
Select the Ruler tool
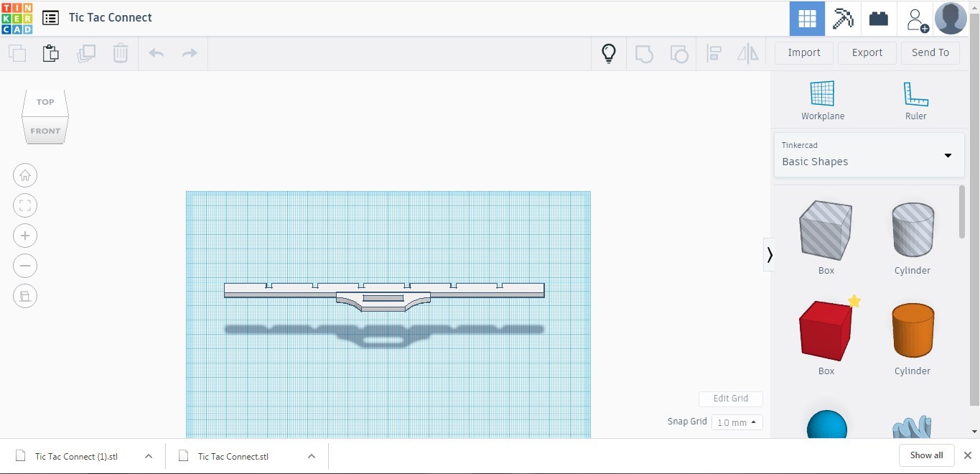click(x=915, y=100)
